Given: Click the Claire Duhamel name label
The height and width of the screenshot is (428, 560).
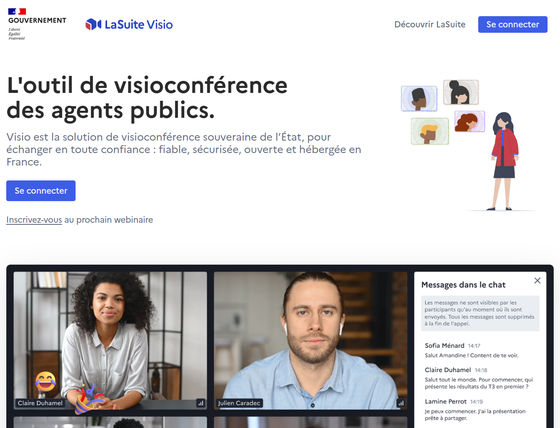Looking at the screenshot, I should tap(40, 403).
